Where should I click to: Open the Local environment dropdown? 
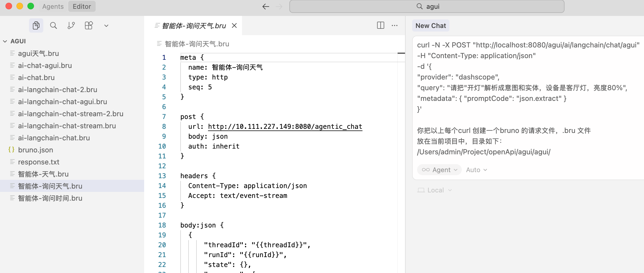[435, 190]
